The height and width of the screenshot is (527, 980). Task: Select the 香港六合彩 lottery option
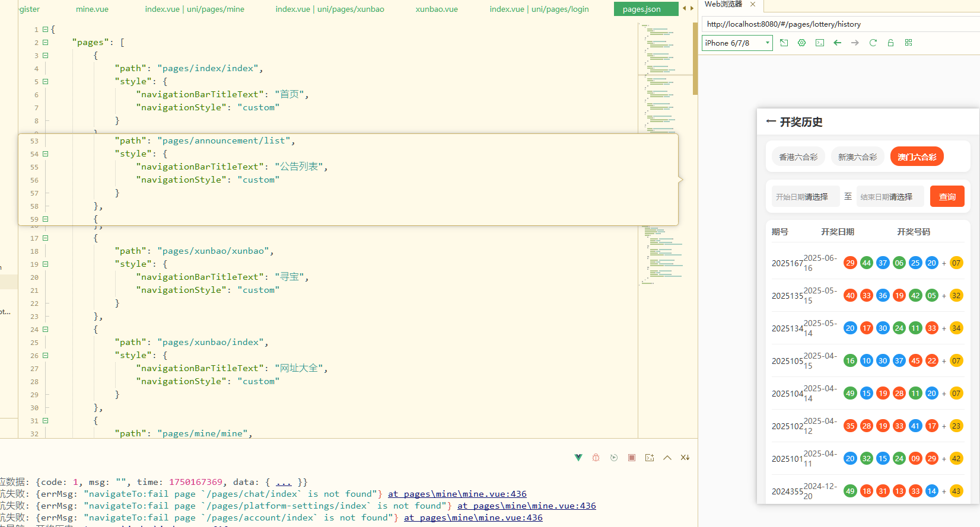[x=798, y=157]
